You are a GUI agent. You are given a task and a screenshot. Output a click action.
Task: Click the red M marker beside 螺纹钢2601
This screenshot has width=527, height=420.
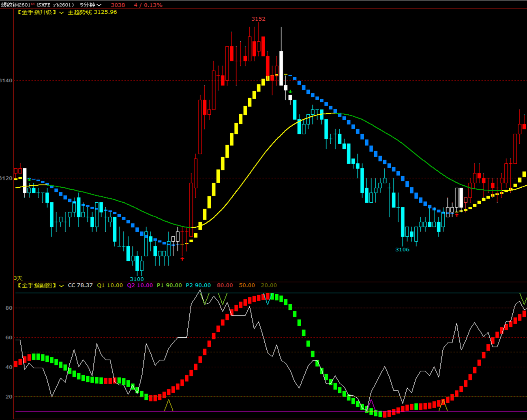point(33,4)
